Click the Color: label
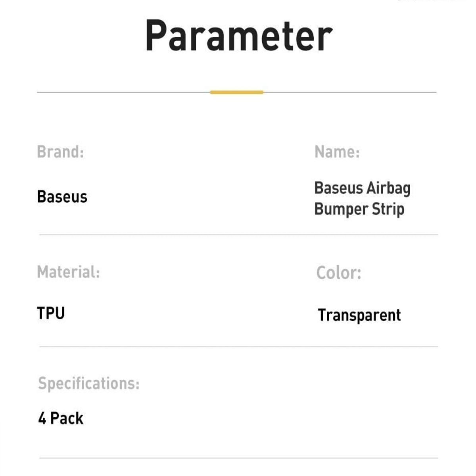This screenshot has height=476, width=476. point(339,273)
